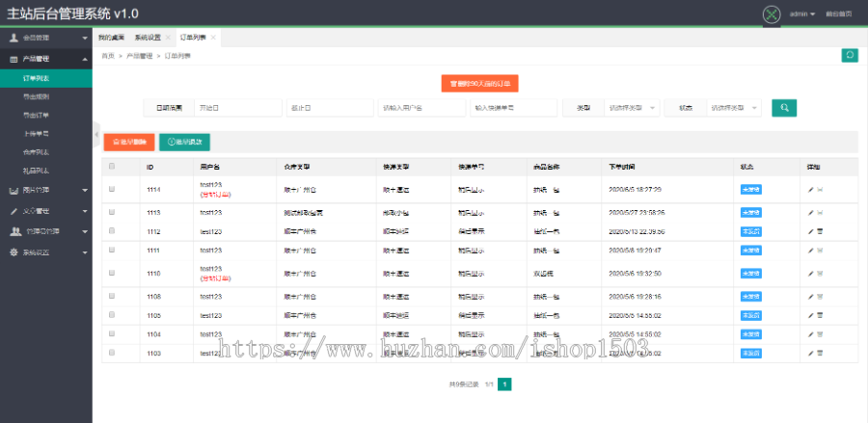Open the 状态 select dropdown
This screenshot has width=868, height=423.
coord(734,108)
